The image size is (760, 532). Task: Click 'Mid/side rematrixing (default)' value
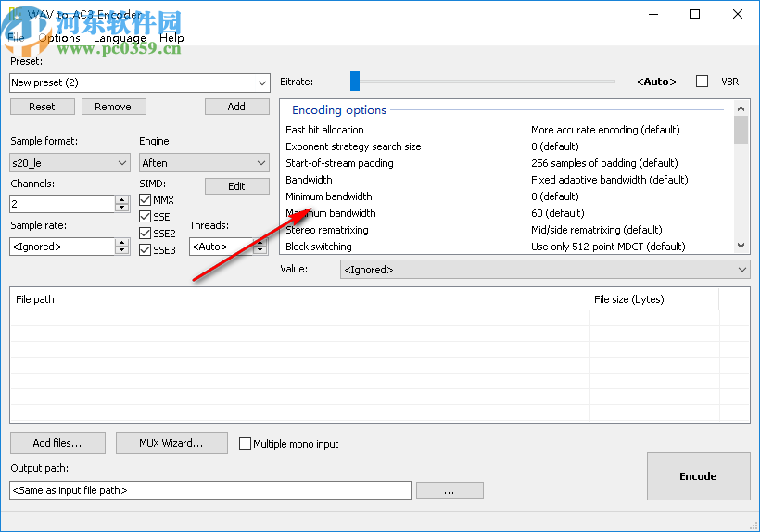pyautogui.click(x=596, y=230)
